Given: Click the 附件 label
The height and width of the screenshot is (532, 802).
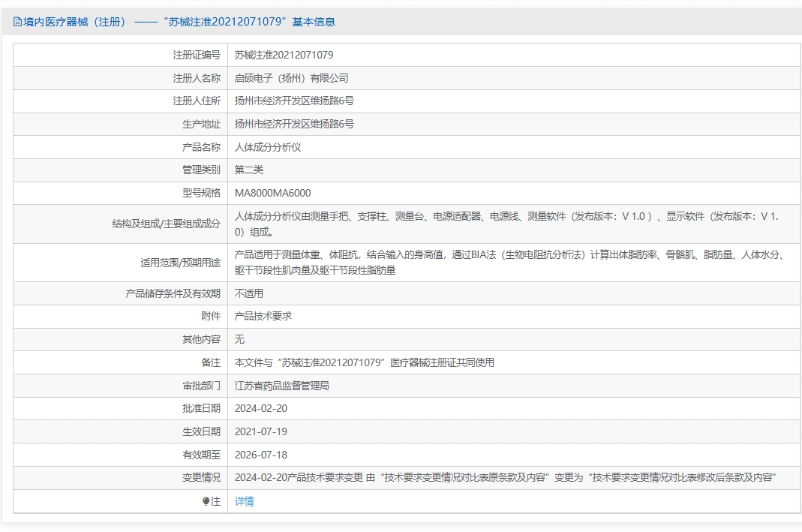Looking at the screenshot, I should coord(211,316).
